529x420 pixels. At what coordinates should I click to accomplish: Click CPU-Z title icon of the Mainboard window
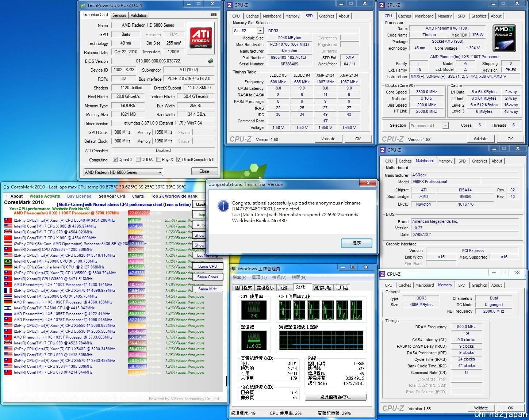tap(383, 150)
